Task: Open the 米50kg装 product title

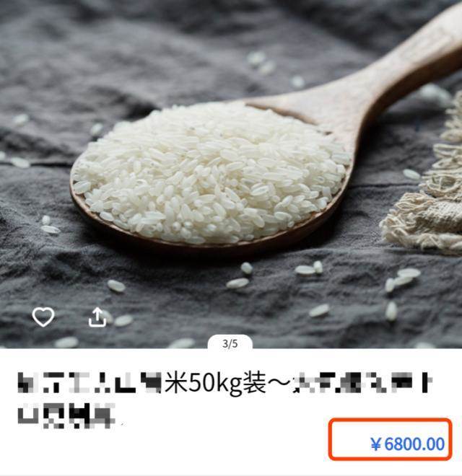Action: coord(216,384)
